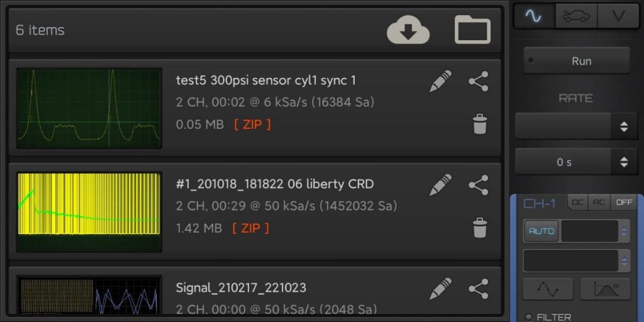Enable the FILTER option
Screen dimensions: 644x322
coord(530,316)
